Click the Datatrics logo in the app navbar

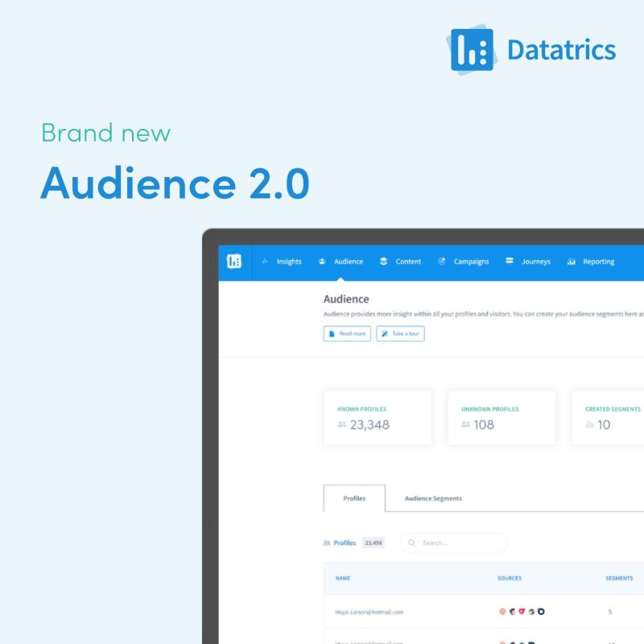coord(234,261)
